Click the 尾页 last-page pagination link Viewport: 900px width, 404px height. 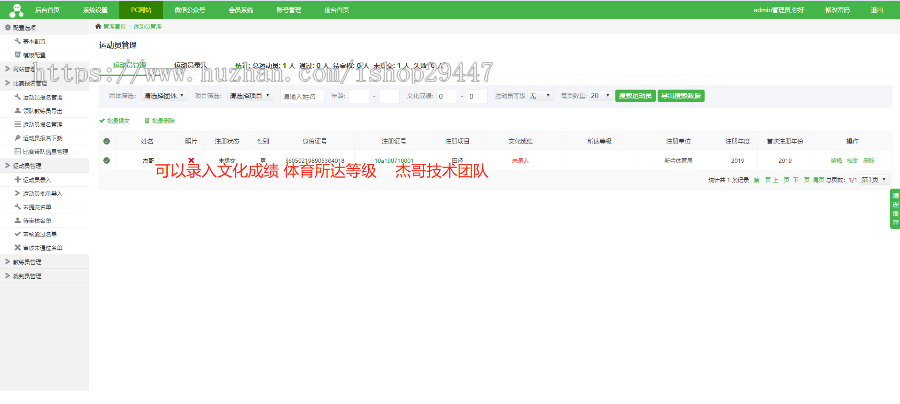coord(818,180)
